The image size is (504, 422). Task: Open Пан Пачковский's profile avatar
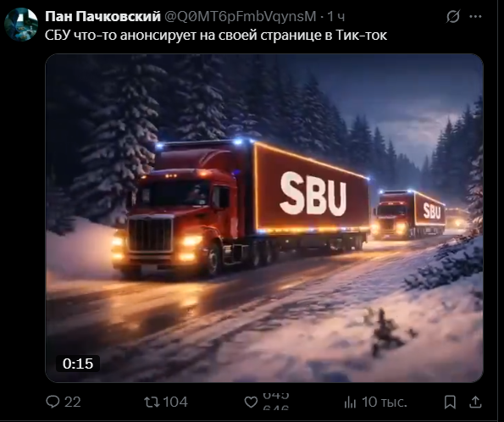(21, 25)
